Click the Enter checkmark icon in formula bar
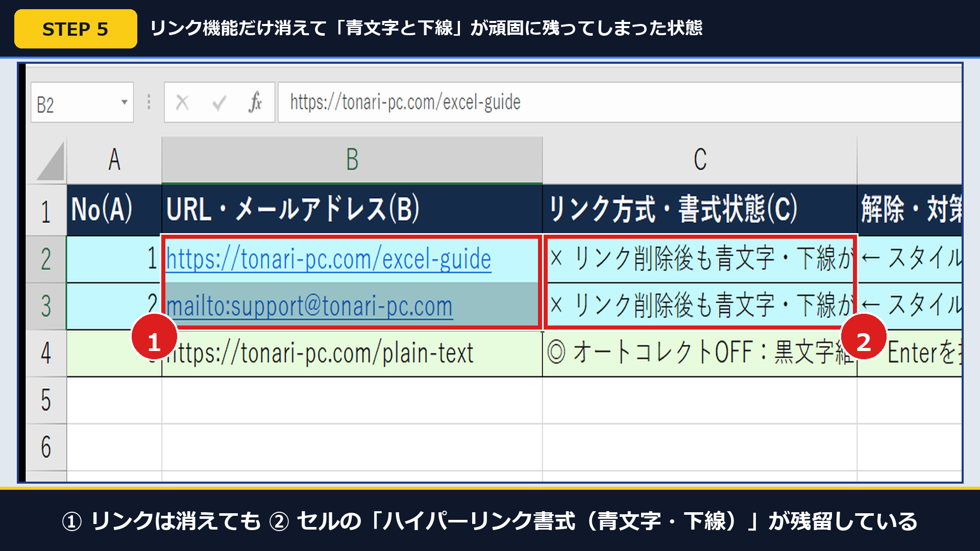980x551 pixels. pos(219,103)
